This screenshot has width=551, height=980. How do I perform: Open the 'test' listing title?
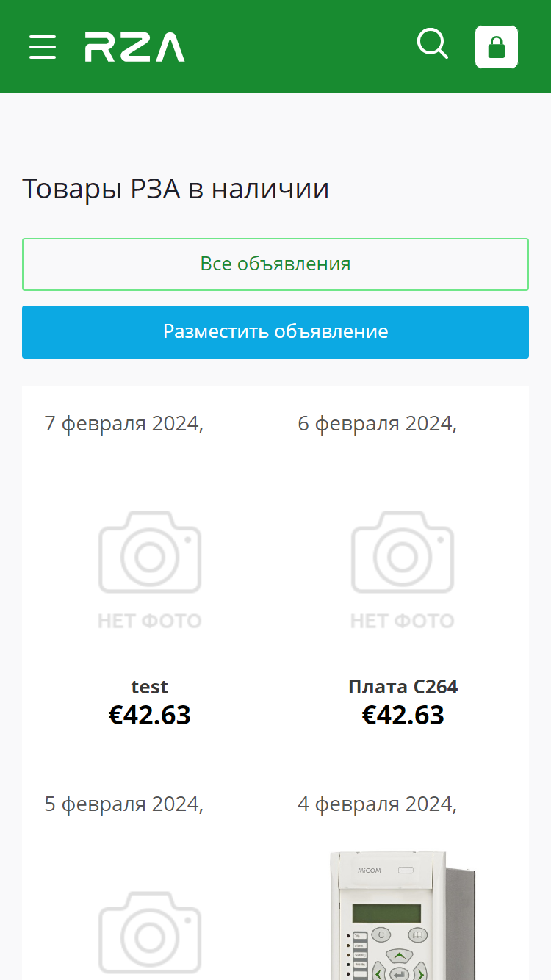pyautogui.click(x=150, y=687)
